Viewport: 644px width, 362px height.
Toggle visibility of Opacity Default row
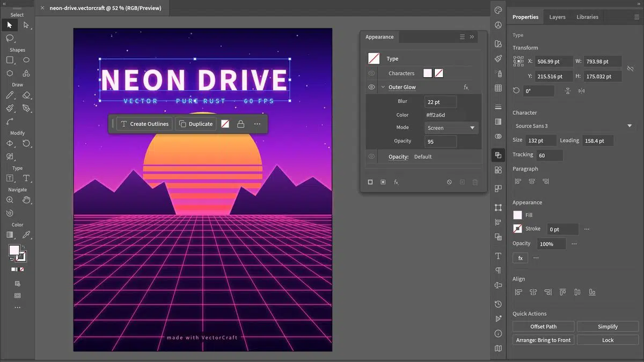tap(371, 157)
